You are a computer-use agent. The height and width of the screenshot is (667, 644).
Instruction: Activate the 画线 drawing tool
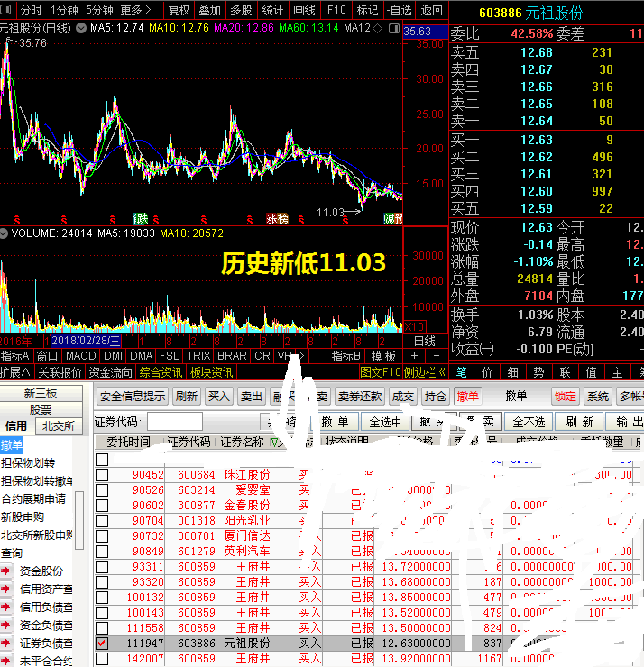304,9
